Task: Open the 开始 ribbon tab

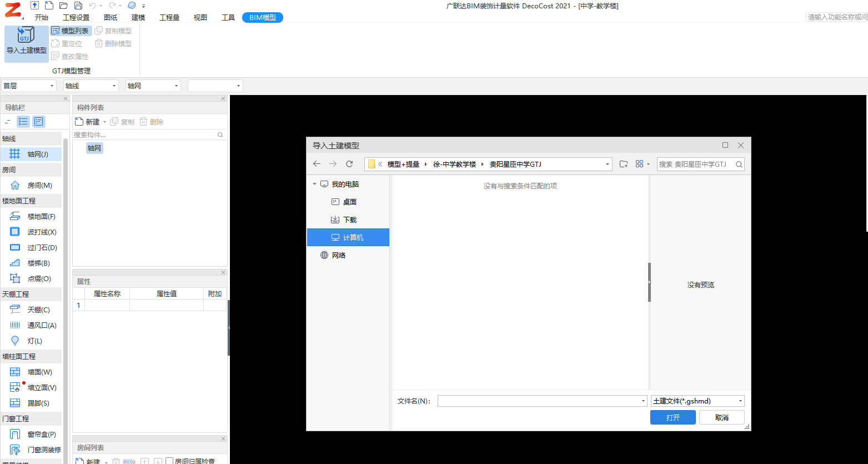Action: tap(41, 18)
